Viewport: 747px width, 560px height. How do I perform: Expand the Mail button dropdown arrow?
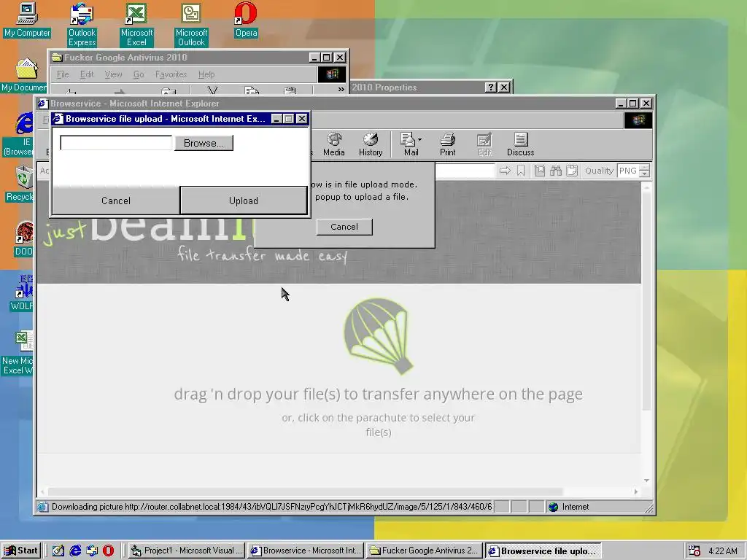pyautogui.click(x=419, y=139)
